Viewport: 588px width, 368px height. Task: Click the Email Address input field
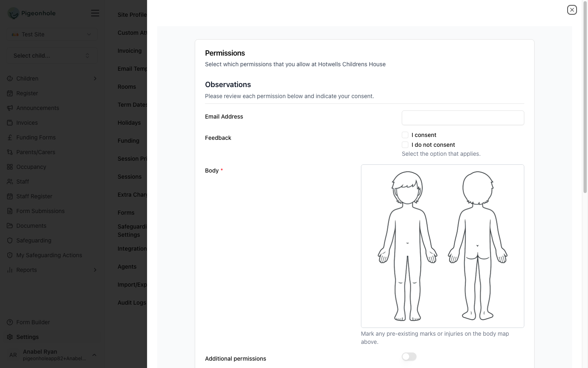463,118
